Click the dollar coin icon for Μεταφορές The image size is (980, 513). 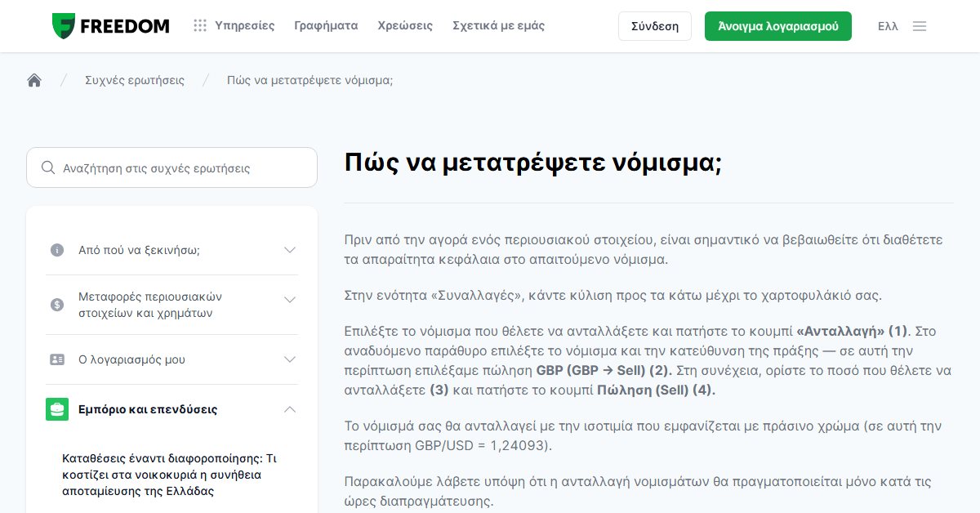tap(57, 305)
